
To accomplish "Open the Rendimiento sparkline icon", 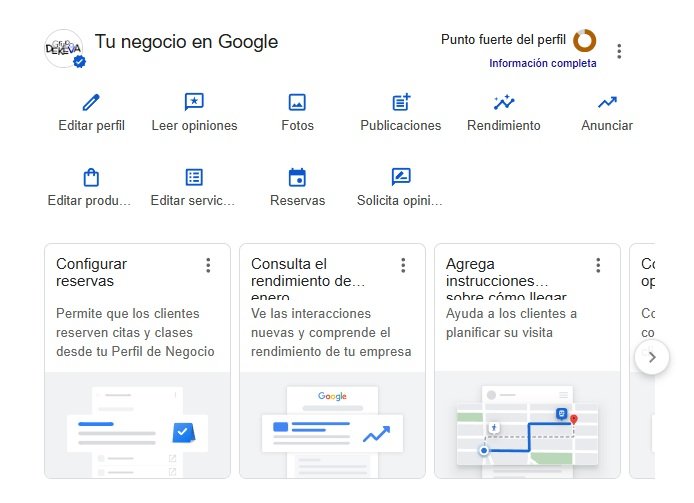I will point(504,102).
